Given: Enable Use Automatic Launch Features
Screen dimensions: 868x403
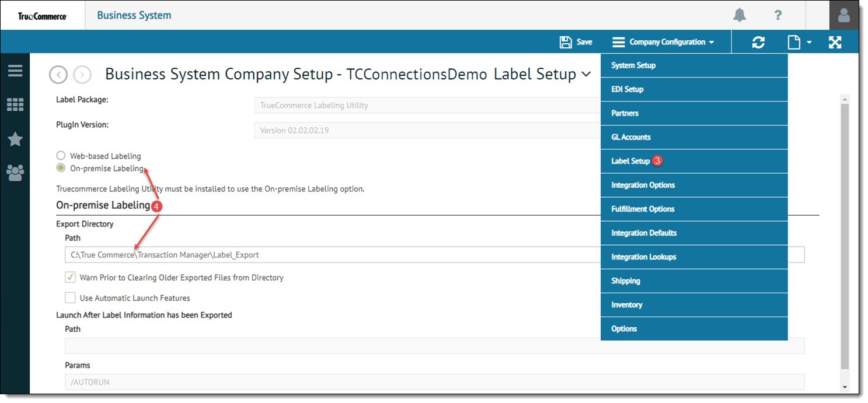Looking at the screenshot, I should (x=70, y=297).
